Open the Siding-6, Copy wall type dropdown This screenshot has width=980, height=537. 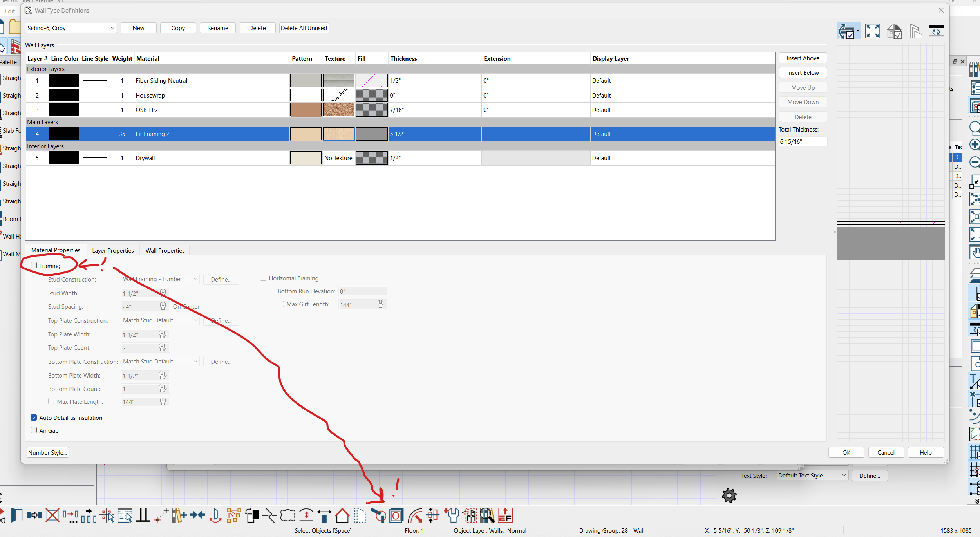coord(71,28)
